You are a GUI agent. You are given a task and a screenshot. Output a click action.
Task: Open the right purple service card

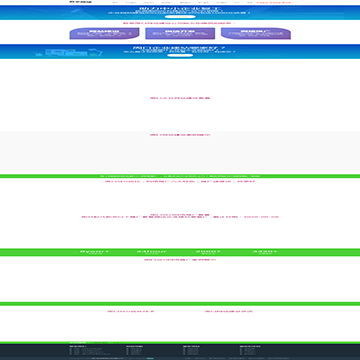pos(256,34)
